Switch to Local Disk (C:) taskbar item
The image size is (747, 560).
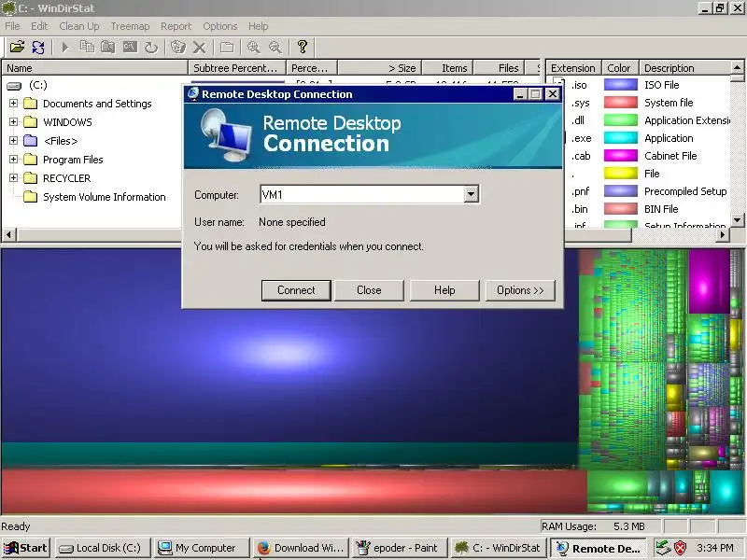pyautogui.click(x=102, y=548)
